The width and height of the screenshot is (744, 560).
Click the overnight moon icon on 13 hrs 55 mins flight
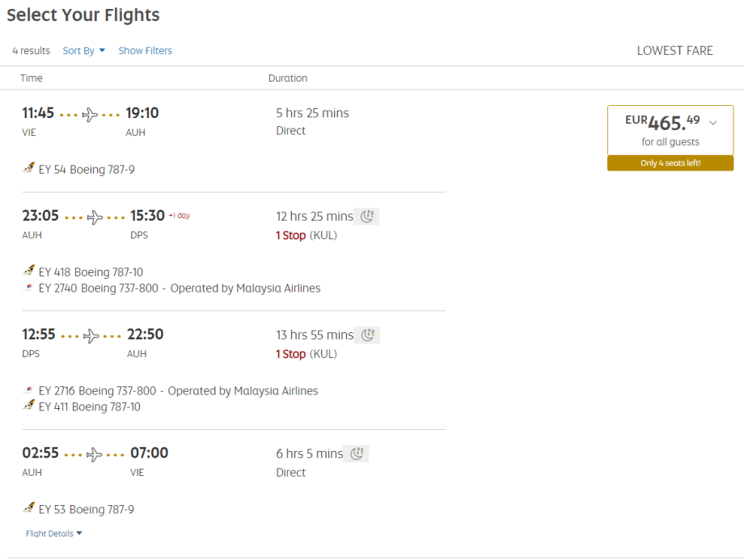[368, 335]
